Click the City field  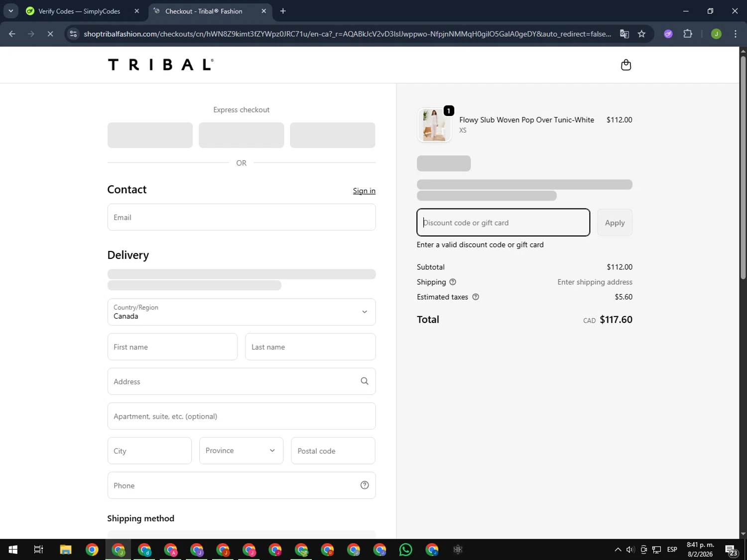(149, 451)
